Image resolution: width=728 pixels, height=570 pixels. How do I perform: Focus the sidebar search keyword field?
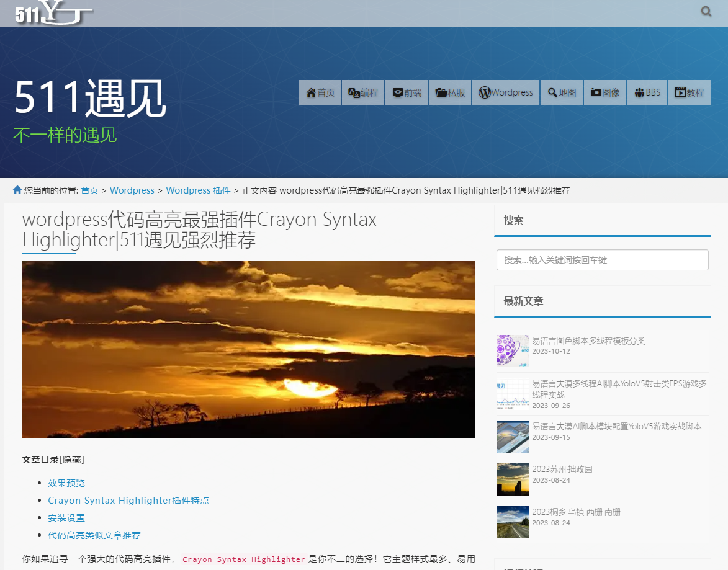click(602, 260)
